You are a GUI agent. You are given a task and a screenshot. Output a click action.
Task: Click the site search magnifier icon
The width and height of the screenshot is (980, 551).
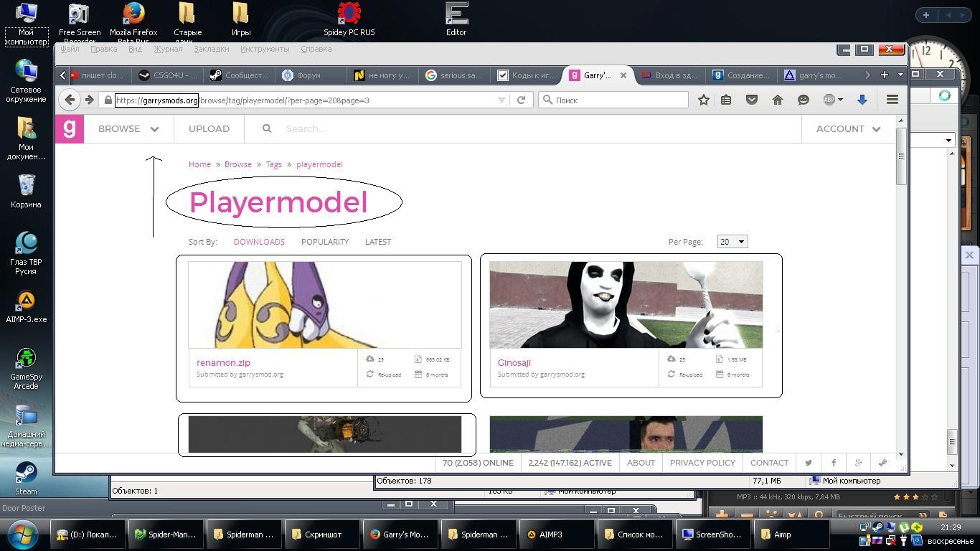point(267,128)
